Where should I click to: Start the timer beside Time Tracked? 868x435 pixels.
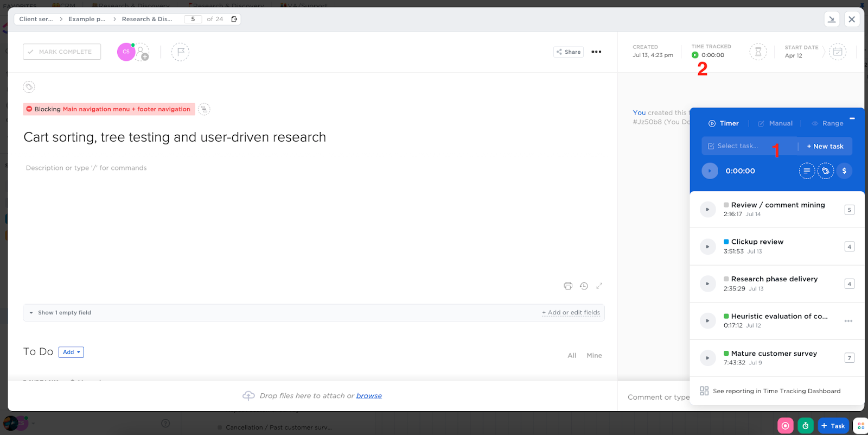pyautogui.click(x=695, y=55)
